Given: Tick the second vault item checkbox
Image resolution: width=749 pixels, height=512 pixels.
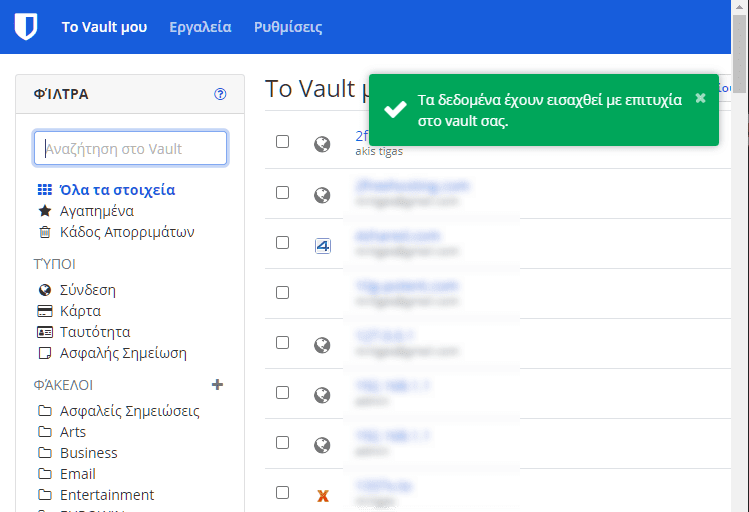Looking at the screenshot, I should [x=282, y=192].
